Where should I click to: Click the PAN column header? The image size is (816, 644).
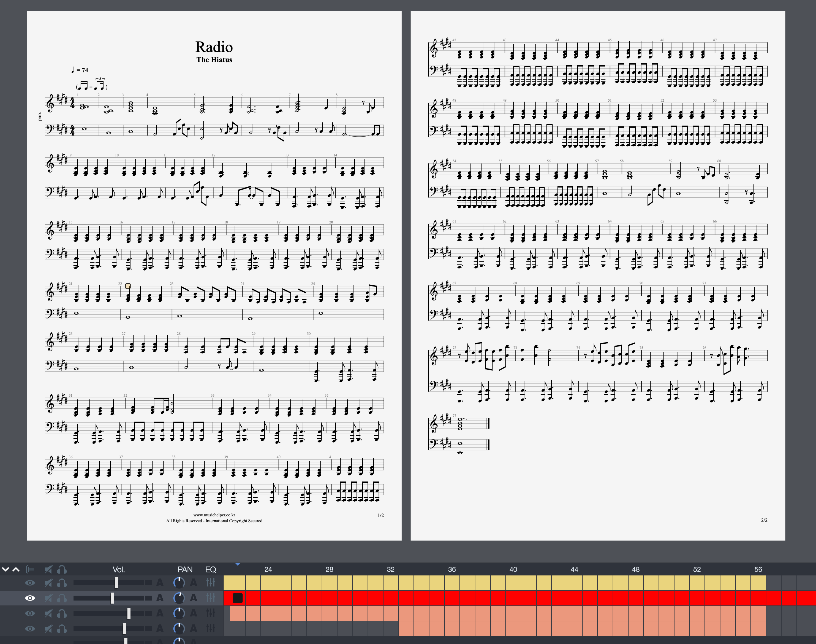coord(185,569)
